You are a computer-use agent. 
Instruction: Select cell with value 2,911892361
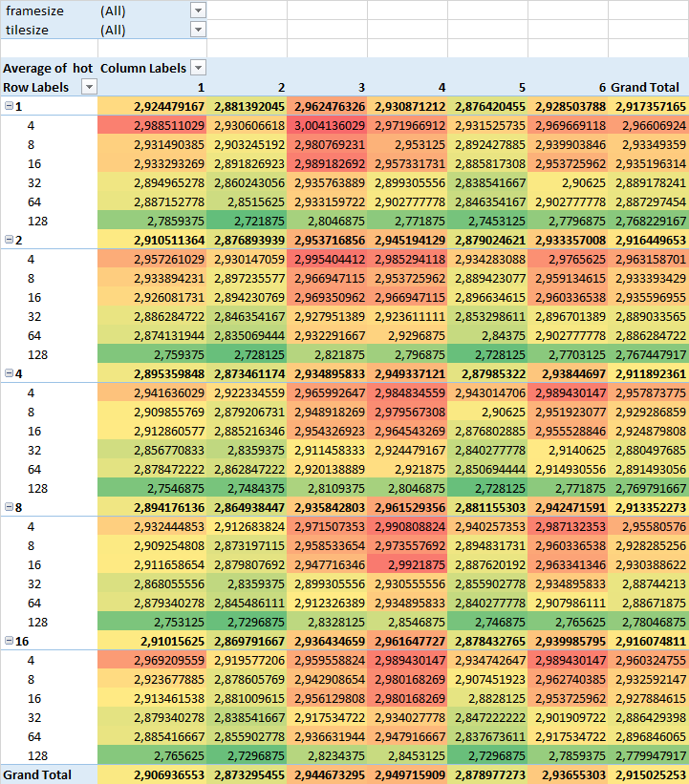point(649,373)
